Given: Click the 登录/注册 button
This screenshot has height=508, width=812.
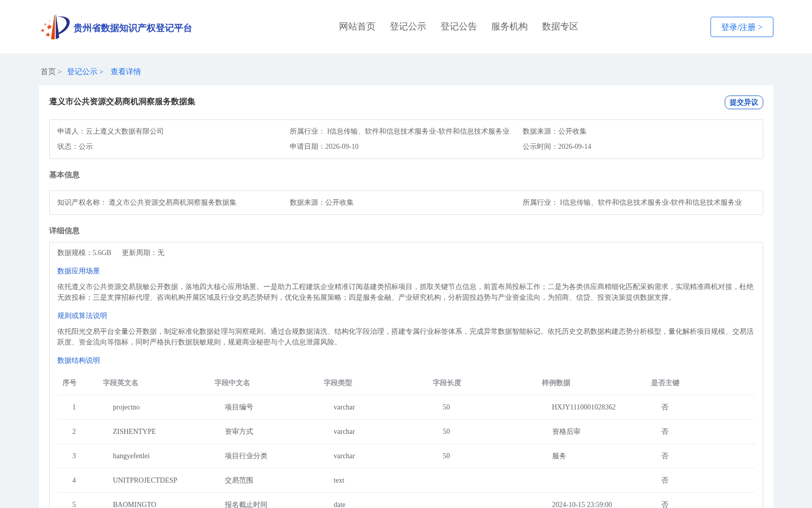Looking at the screenshot, I should [x=742, y=27].
